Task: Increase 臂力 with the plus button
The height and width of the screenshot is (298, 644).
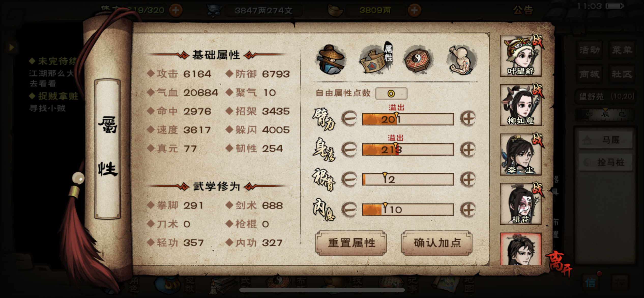Action: click(468, 118)
